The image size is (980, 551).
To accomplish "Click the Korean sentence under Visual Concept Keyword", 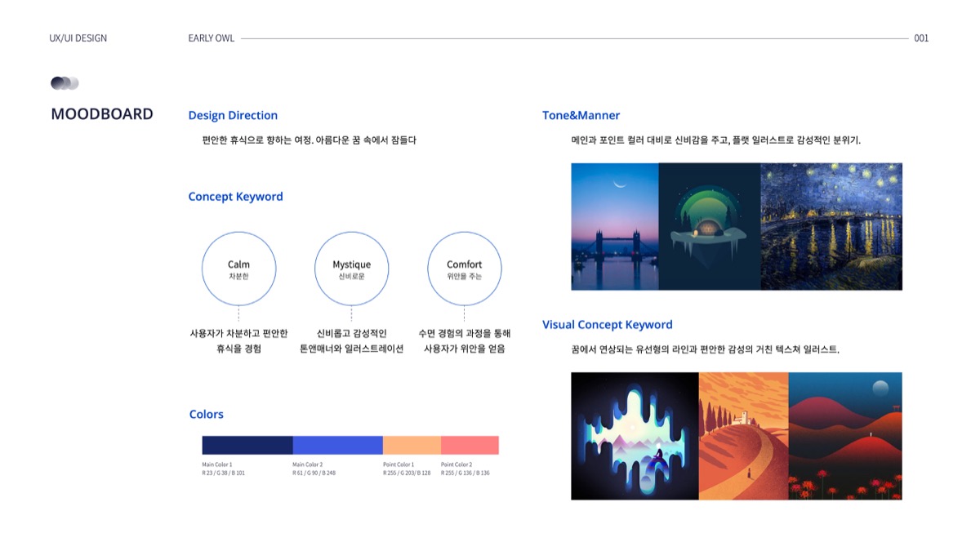I will pos(706,349).
